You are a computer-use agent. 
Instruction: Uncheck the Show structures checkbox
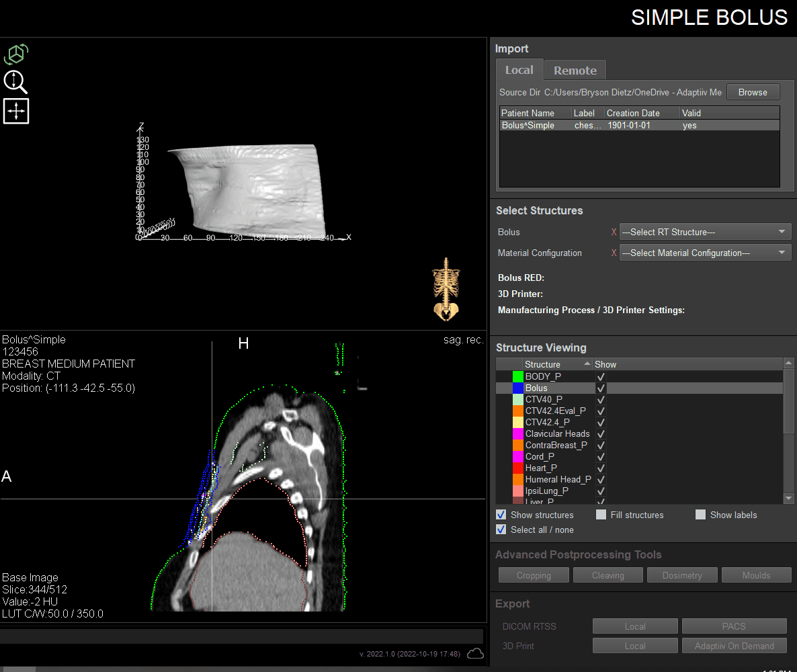pyautogui.click(x=501, y=515)
